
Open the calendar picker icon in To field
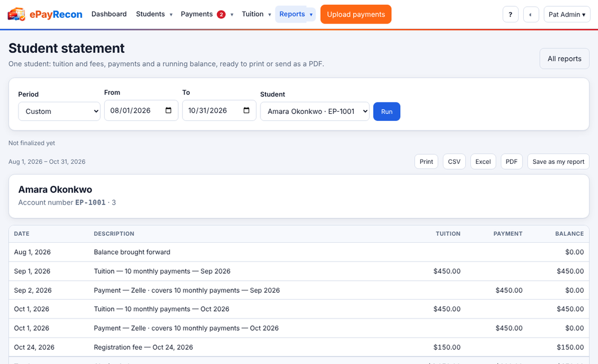246,110
